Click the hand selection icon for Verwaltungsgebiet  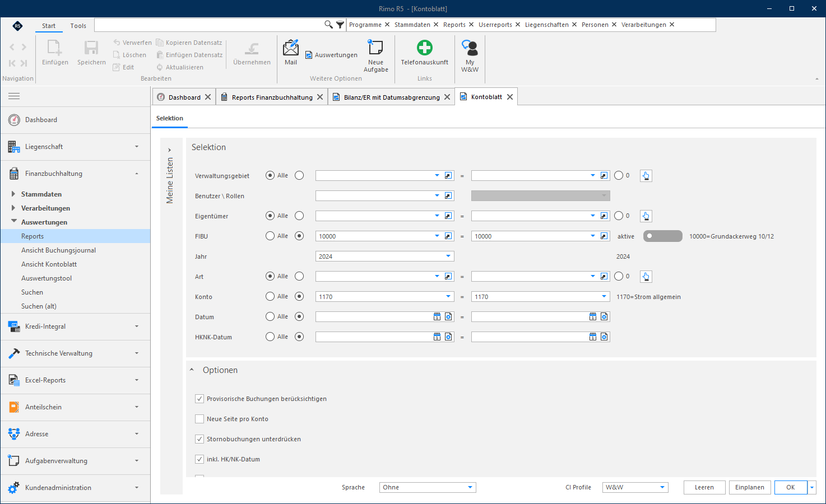point(646,176)
